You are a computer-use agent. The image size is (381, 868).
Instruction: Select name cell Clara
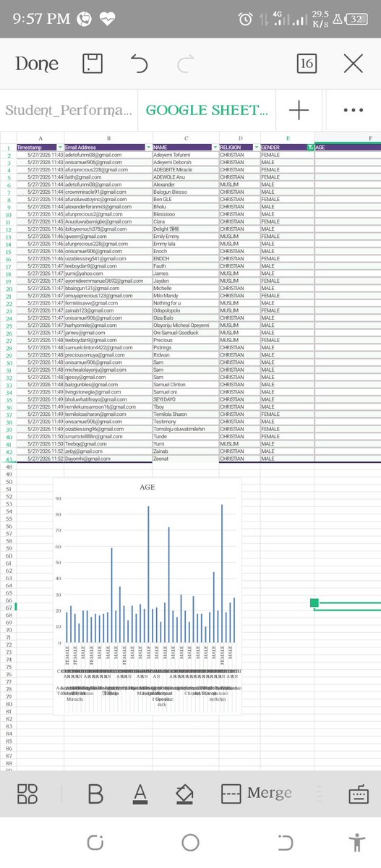pos(186,221)
